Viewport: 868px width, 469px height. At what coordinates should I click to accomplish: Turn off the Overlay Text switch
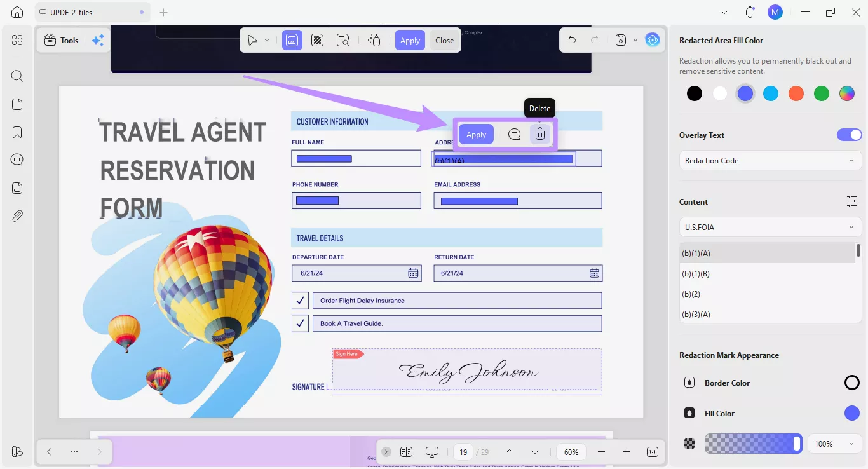pyautogui.click(x=850, y=135)
